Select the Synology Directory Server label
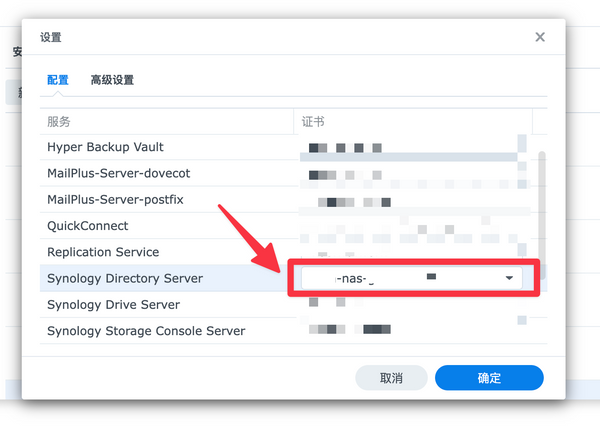Screen dimensions: 600x431 [125, 278]
